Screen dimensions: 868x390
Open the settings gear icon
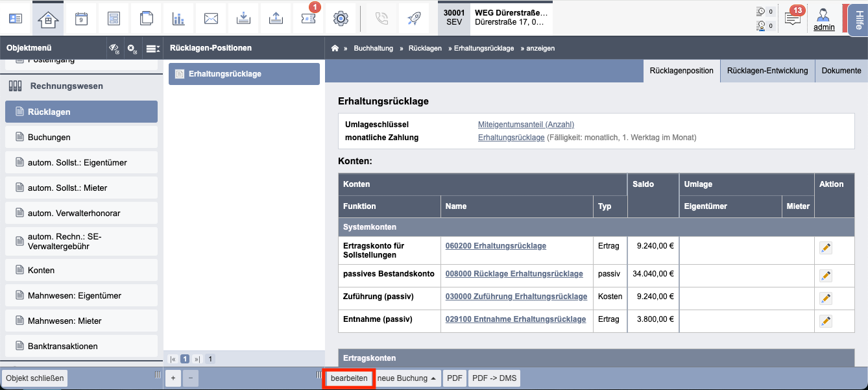click(341, 18)
